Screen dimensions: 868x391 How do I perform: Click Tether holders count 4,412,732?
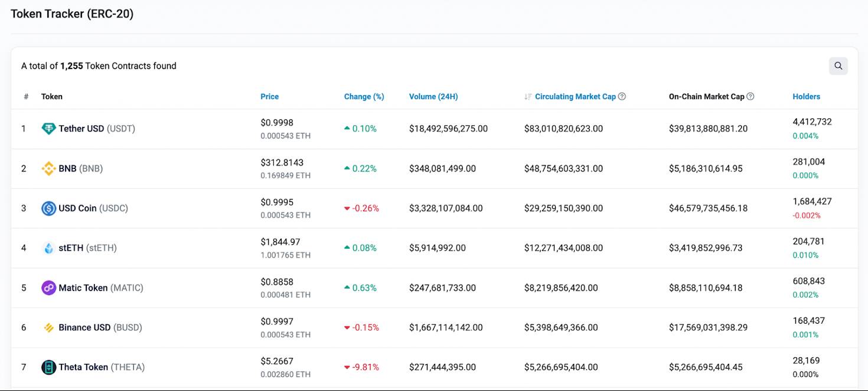812,122
